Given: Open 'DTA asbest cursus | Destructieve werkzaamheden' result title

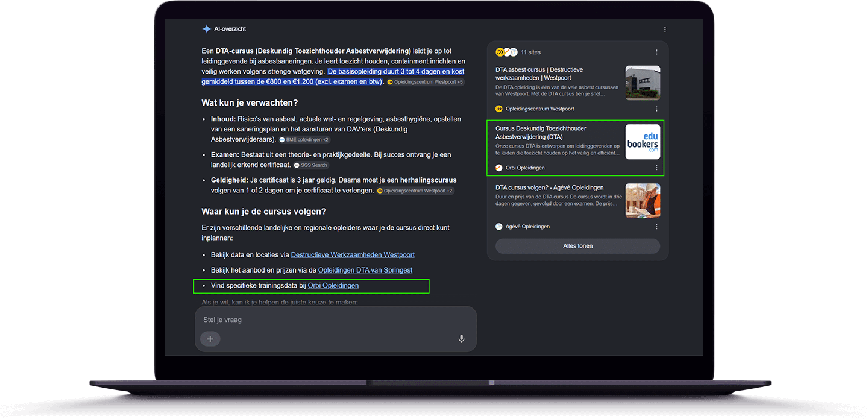Looking at the screenshot, I should pos(539,74).
